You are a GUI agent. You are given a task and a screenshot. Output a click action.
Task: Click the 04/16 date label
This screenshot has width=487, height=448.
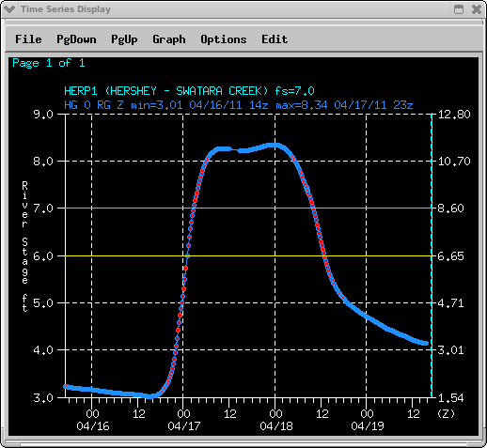pos(93,426)
